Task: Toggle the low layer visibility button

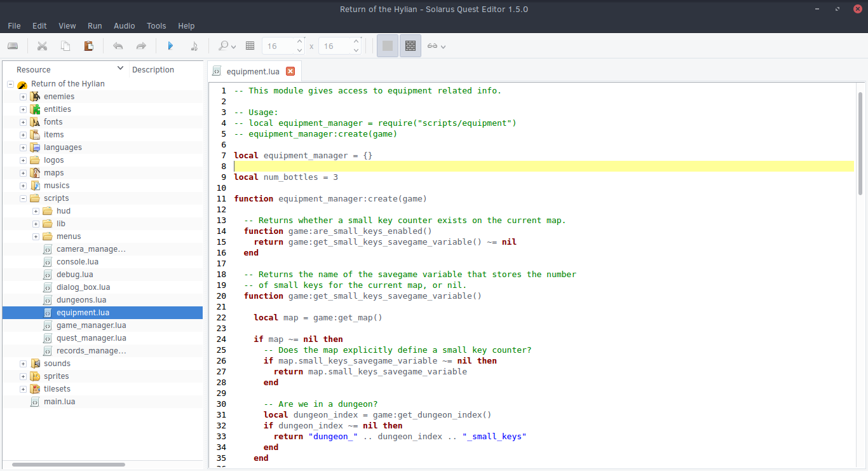Action: coord(388,46)
